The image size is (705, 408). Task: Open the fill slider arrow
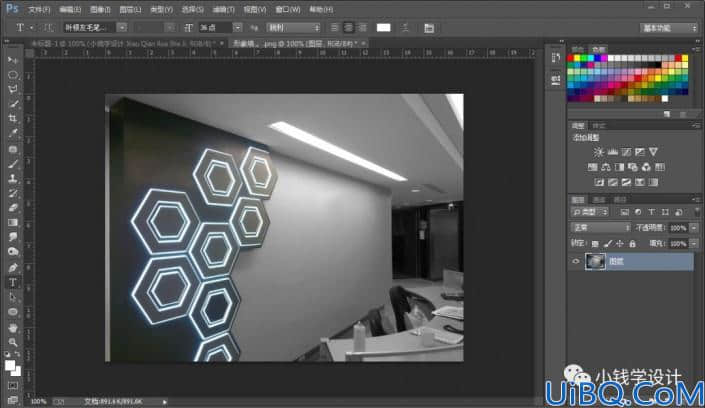(x=694, y=243)
